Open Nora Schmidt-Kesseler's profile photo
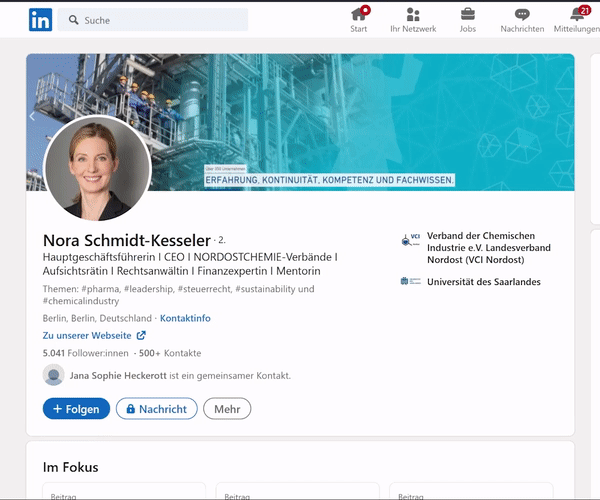The height and width of the screenshot is (500, 600). pos(98,168)
